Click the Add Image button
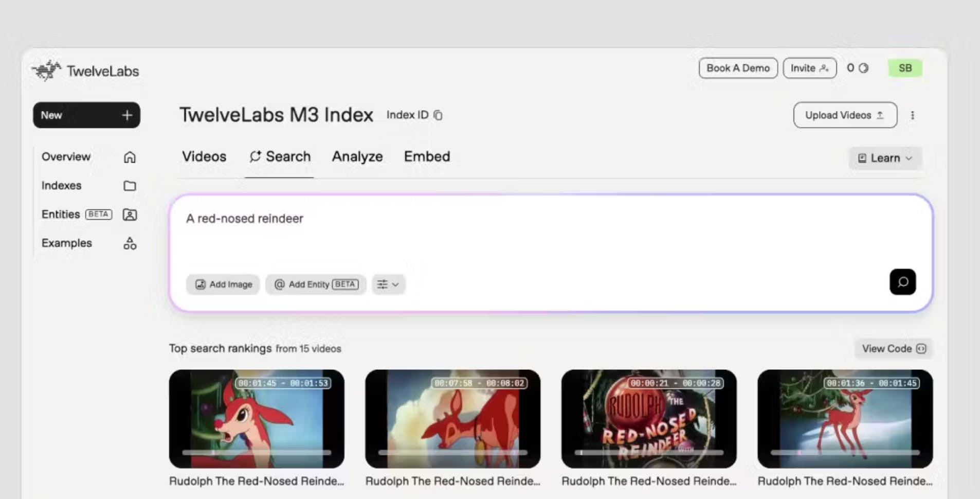This screenshot has height=499, width=980. pyautogui.click(x=223, y=284)
